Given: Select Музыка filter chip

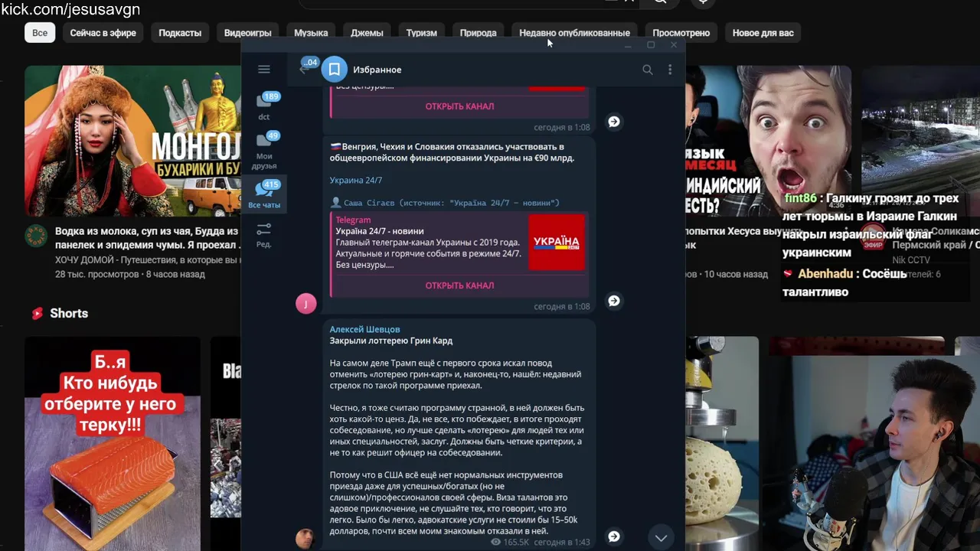Looking at the screenshot, I should tap(311, 33).
